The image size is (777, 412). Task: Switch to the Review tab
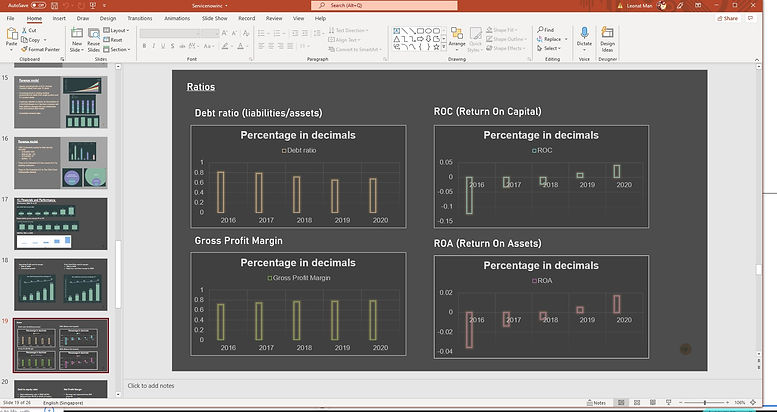(274, 18)
